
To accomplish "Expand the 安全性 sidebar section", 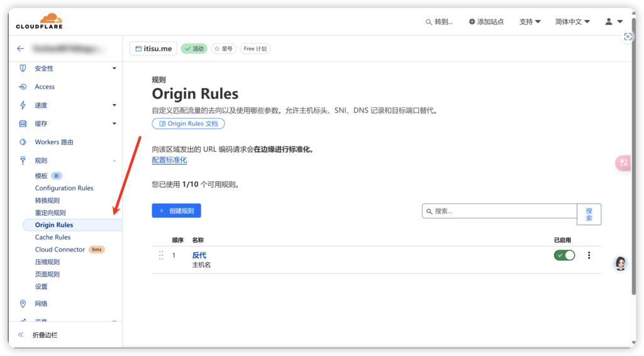I will coord(114,68).
